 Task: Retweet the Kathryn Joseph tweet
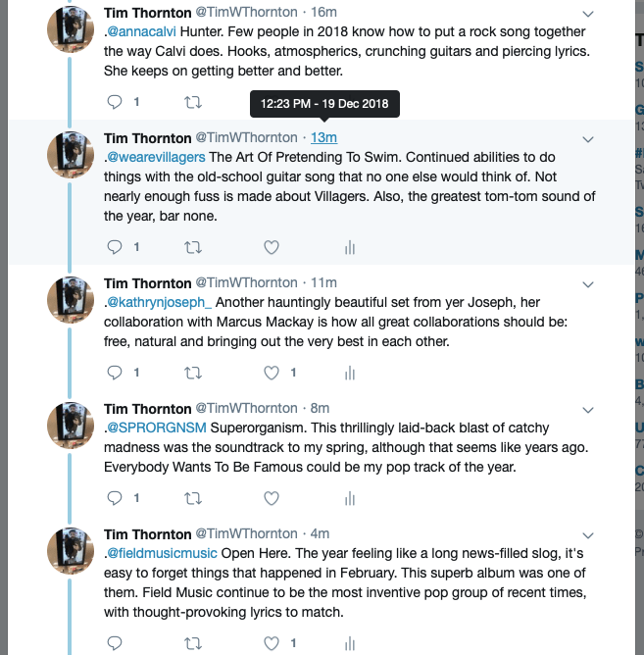[194, 373]
